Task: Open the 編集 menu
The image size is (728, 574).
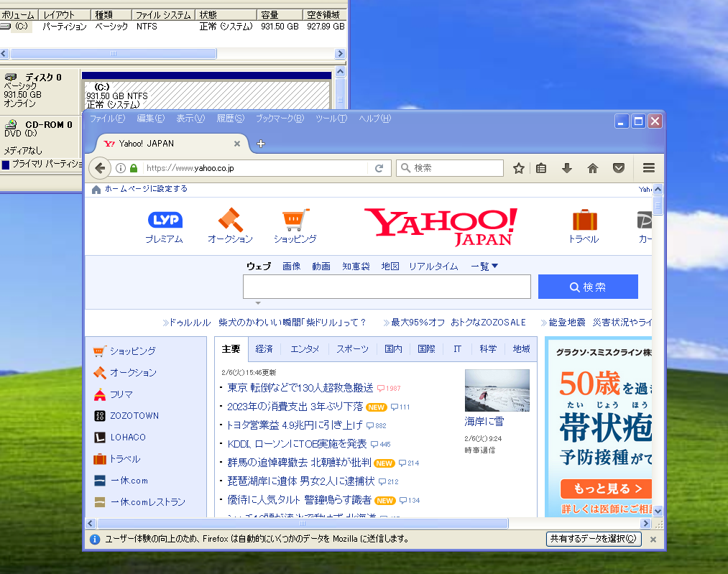Action: tap(150, 119)
